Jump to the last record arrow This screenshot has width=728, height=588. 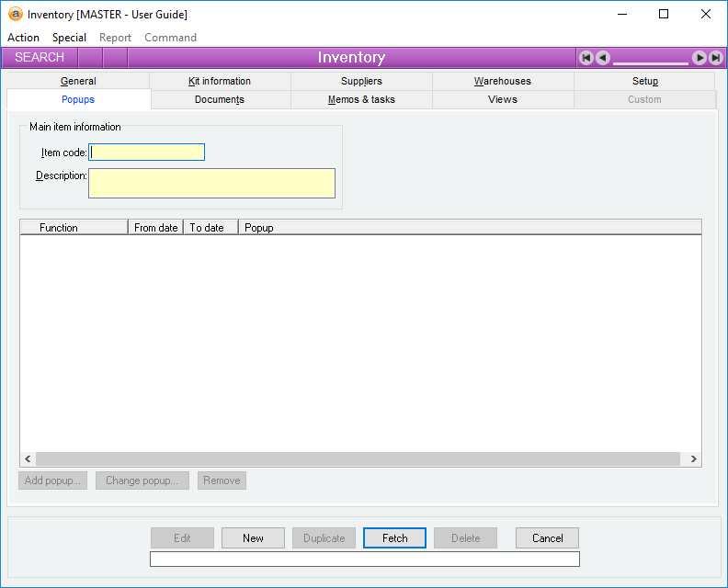pyautogui.click(x=715, y=58)
